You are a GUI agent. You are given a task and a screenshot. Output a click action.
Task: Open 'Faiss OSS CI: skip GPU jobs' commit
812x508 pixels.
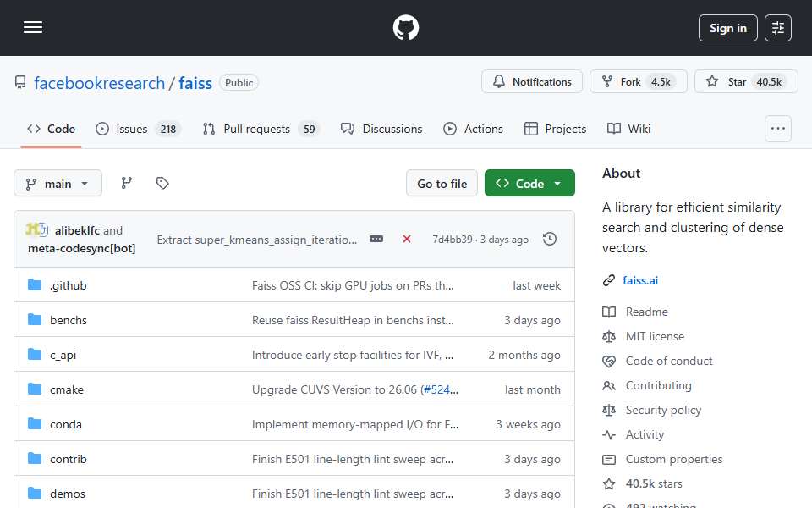353,285
